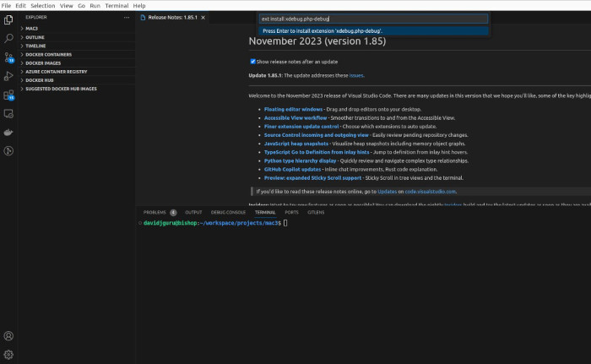591x364 pixels.
Task: Open the Floating editor windows link
Action: [x=293, y=110]
